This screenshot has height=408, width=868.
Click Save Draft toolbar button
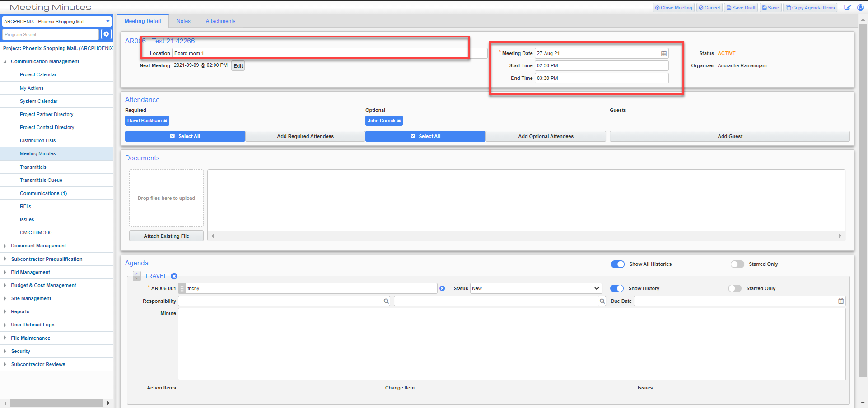(741, 8)
